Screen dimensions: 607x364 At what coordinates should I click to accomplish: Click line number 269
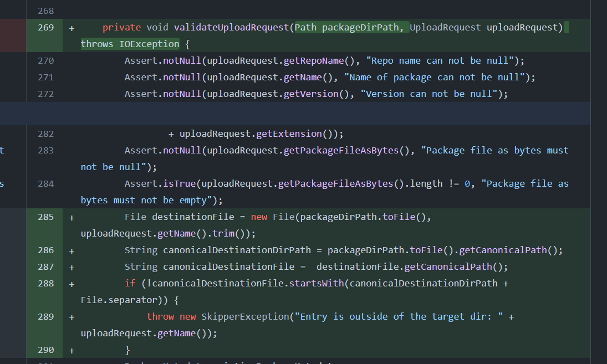pyautogui.click(x=45, y=27)
